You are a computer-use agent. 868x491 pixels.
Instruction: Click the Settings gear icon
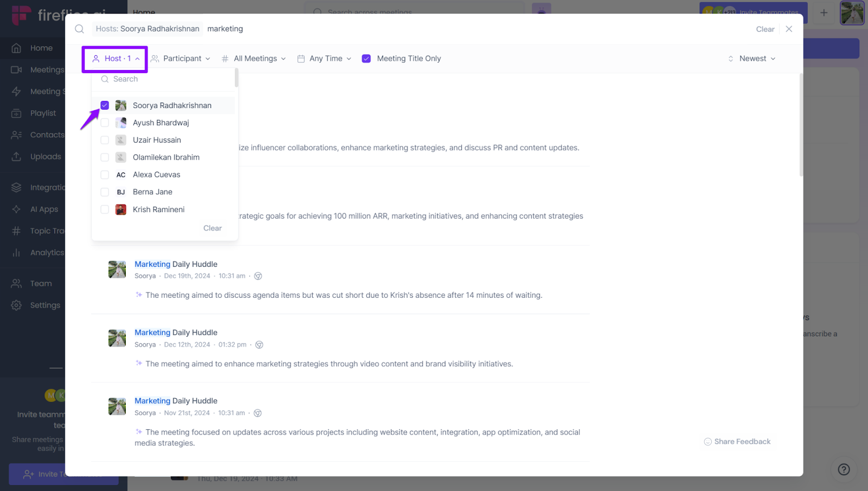(16, 305)
